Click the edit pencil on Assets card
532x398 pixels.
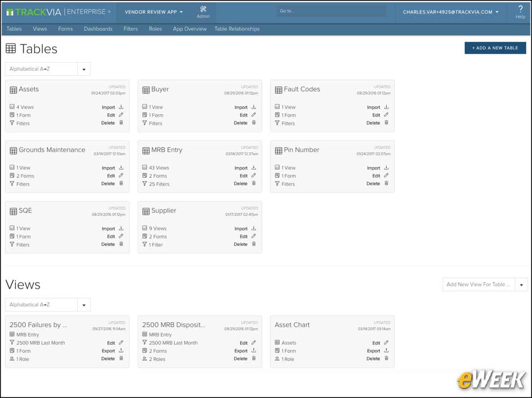121,115
